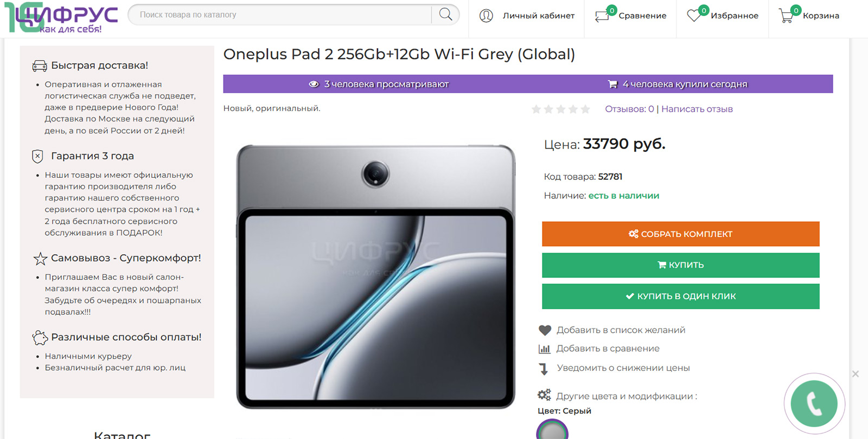The height and width of the screenshot is (439, 868).
Task: Click the product search input field
Action: [279, 15]
